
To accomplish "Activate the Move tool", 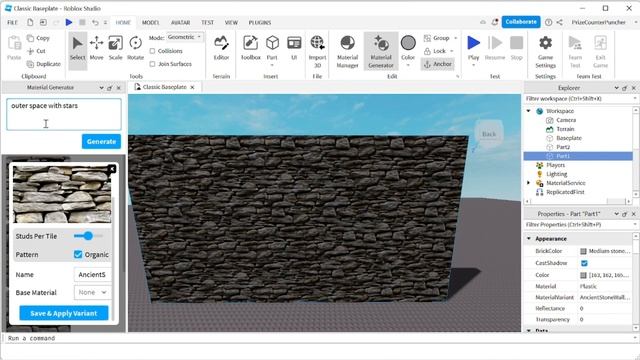I will point(96,48).
